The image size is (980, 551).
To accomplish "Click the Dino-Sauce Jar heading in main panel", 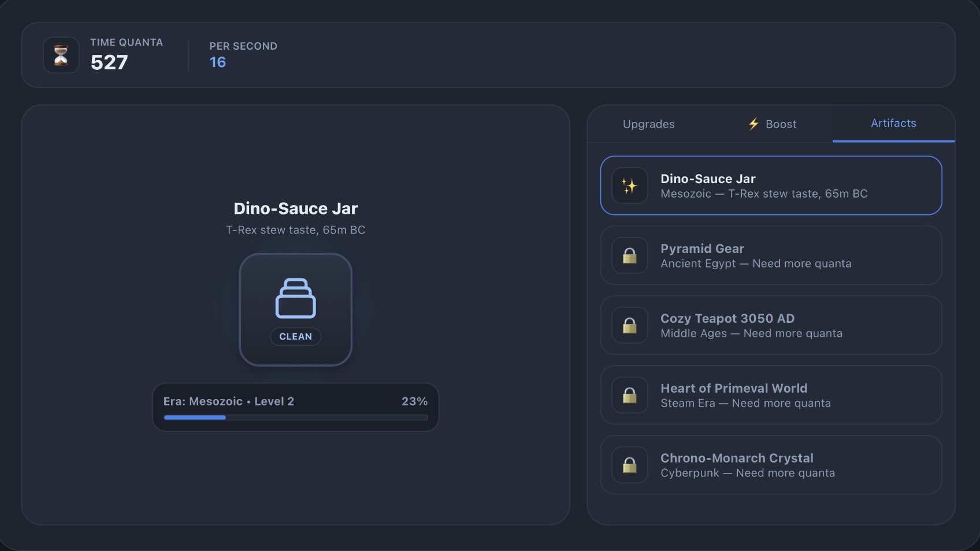I will click(296, 209).
